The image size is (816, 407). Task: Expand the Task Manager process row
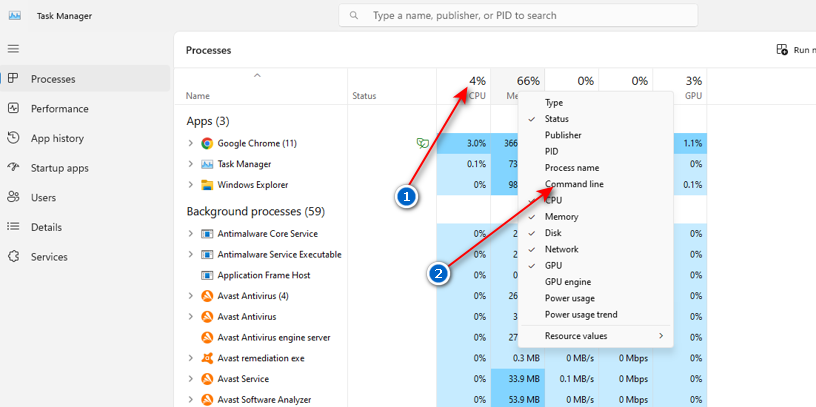pyautogui.click(x=190, y=164)
